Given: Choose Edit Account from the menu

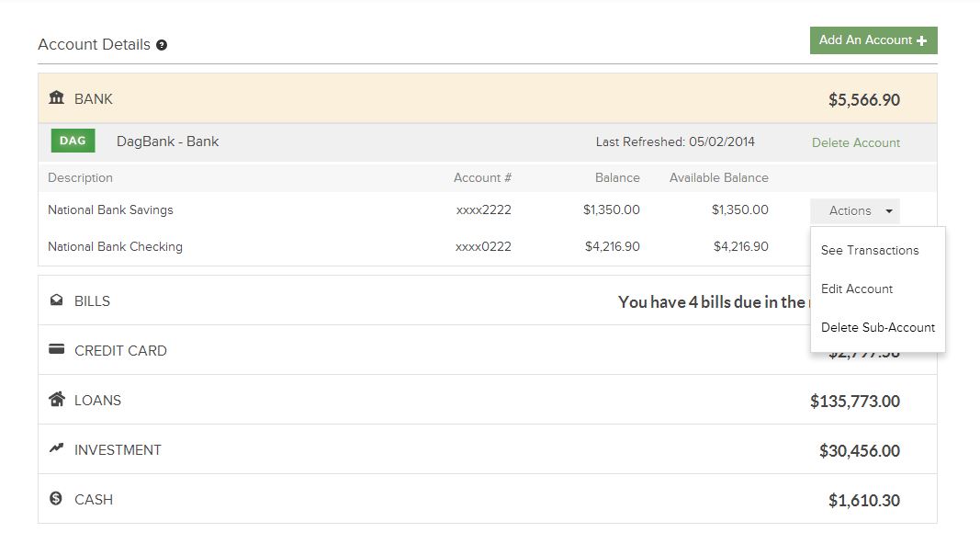Looking at the screenshot, I should (856, 289).
